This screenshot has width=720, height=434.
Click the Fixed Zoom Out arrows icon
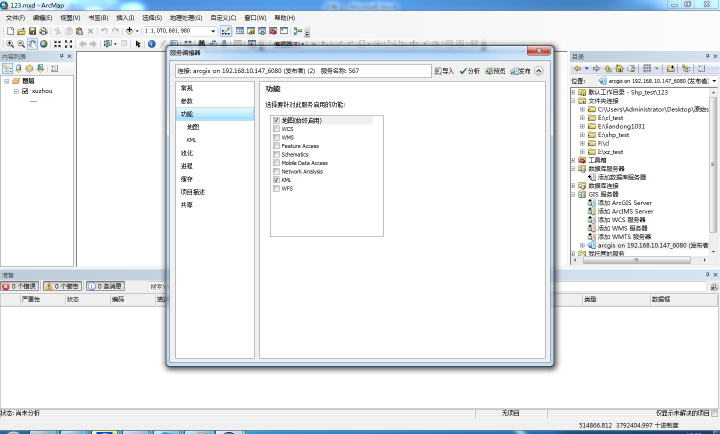[68, 44]
